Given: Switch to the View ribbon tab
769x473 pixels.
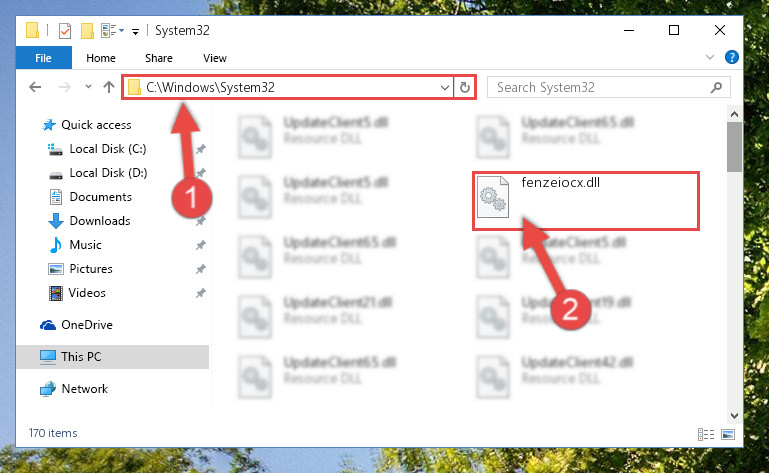Looking at the screenshot, I should pyautogui.click(x=215, y=58).
